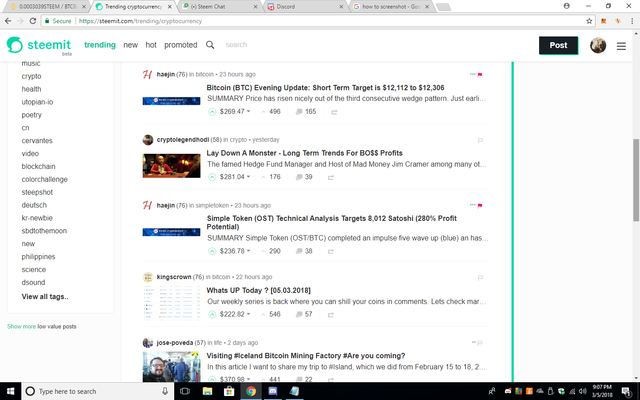Image resolution: width=640 pixels, height=400 pixels.
Task: Resteem the Lay Down A Monster post
Action: [x=331, y=177]
